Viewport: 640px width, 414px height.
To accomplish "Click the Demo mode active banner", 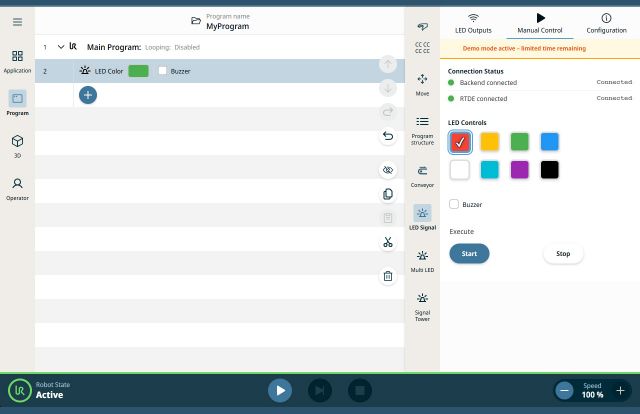I will point(540,49).
